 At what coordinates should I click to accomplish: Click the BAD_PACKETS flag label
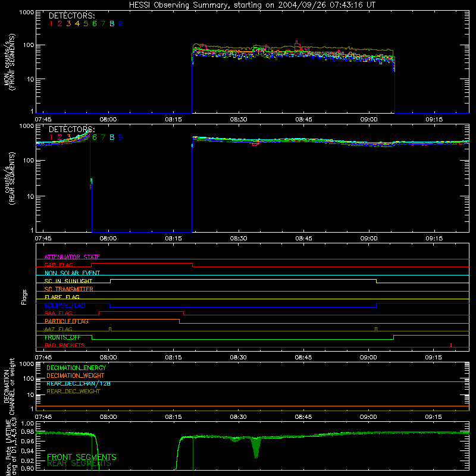(x=65, y=346)
